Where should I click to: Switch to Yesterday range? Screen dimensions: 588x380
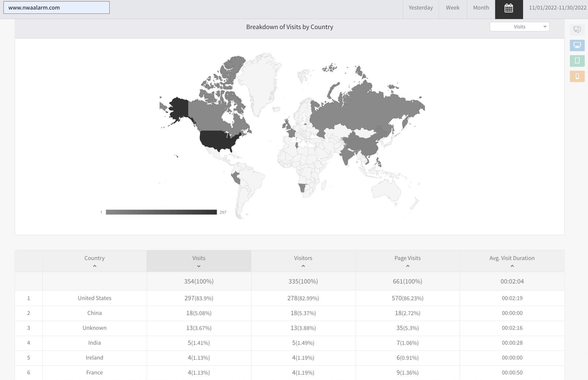tap(420, 8)
